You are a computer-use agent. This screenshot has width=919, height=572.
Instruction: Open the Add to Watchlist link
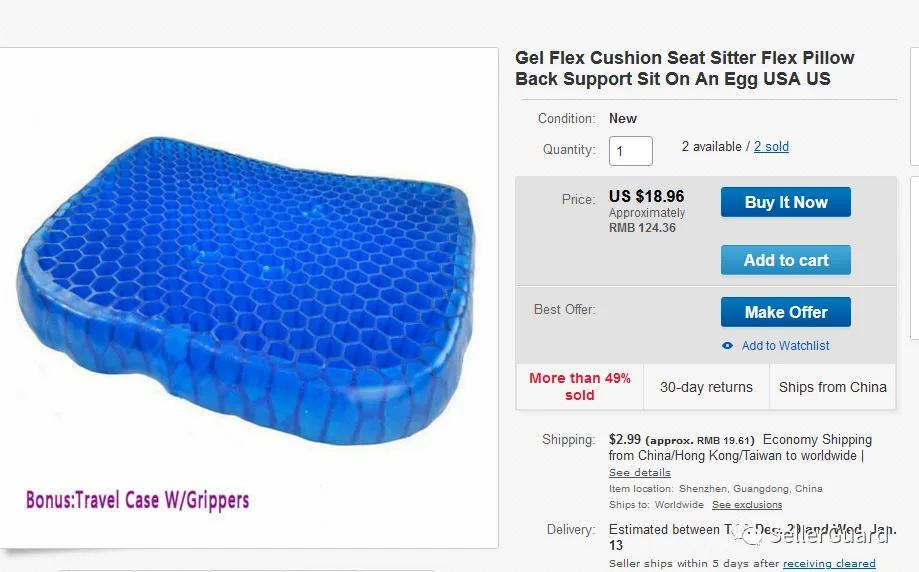785,346
